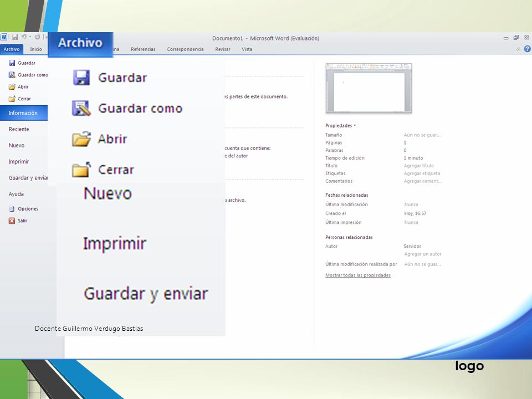Click the Agregar un autor field

pos(423,254)
